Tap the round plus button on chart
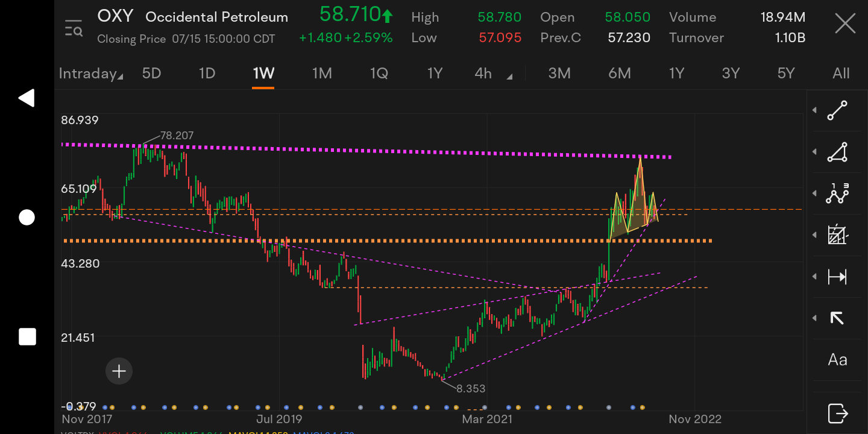Image resolution: width=868 pixels, height=434 pixels. click(119, 371)
